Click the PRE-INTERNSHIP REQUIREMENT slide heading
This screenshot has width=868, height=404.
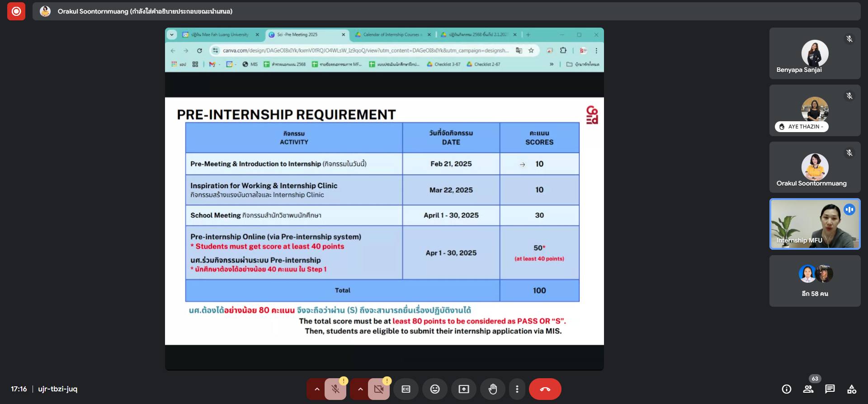[286, 115]
